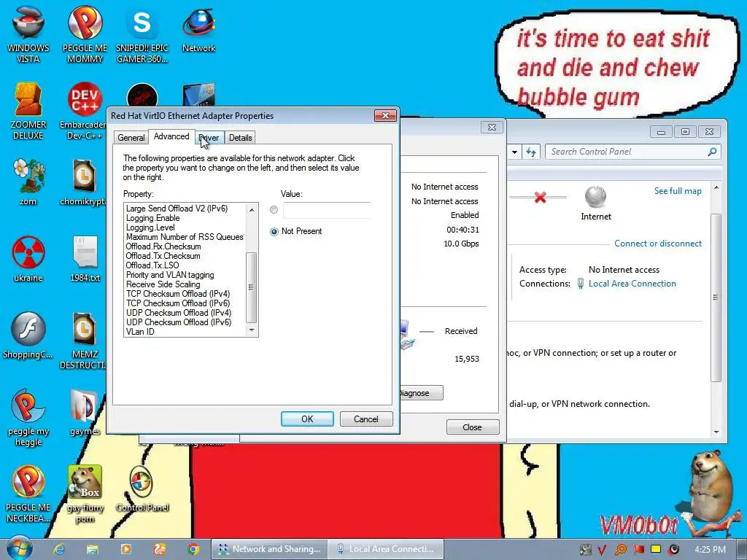Switch to Local Area Connection taskbar window
Screen dimensions: 747x560
(387, 549)
